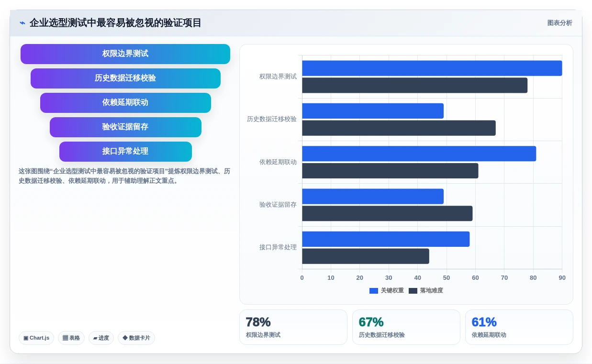592x364 pixels.
Task: Click the dark bar for 接口异常处理
Action: (366, 256)
